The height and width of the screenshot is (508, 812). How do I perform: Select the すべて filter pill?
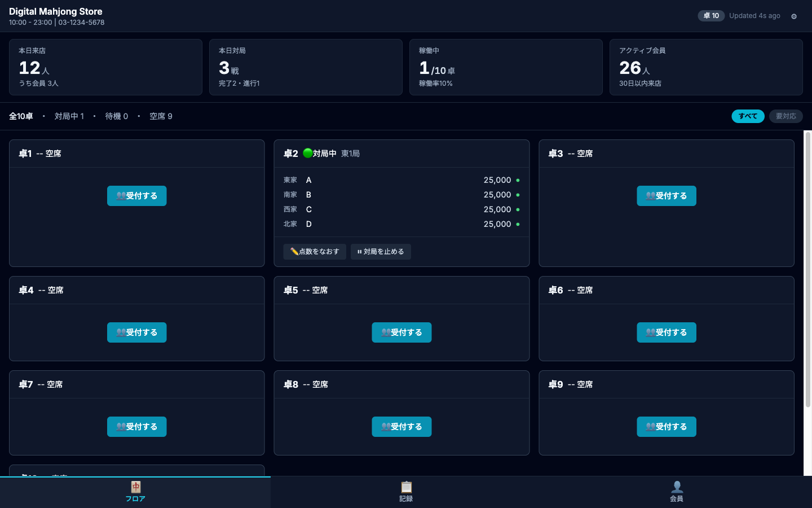click(748, 116)
